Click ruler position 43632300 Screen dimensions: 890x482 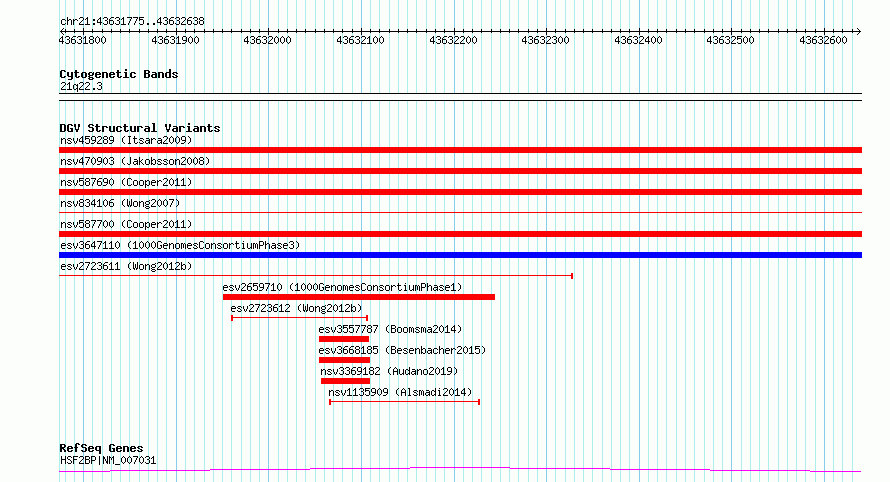(545, 40)
